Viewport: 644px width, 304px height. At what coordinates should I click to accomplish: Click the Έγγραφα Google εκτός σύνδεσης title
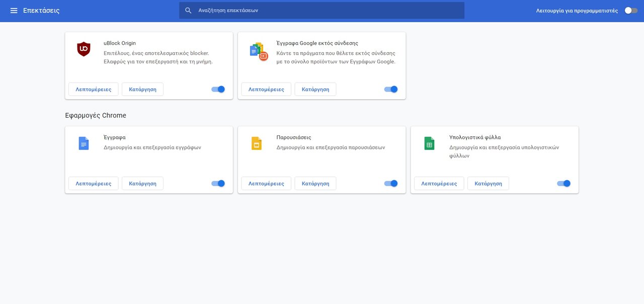tap(317, 43)
